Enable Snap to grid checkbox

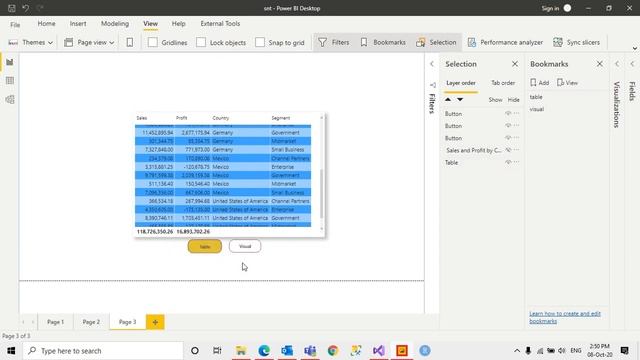260,42
